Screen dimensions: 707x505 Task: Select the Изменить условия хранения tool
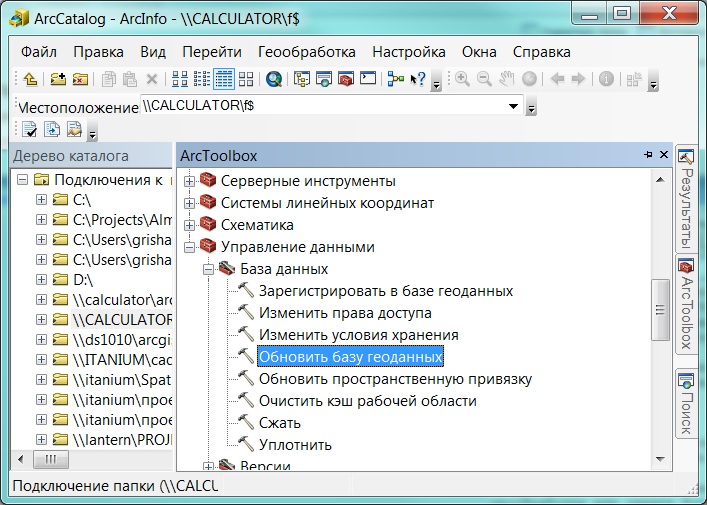[358, 335]
